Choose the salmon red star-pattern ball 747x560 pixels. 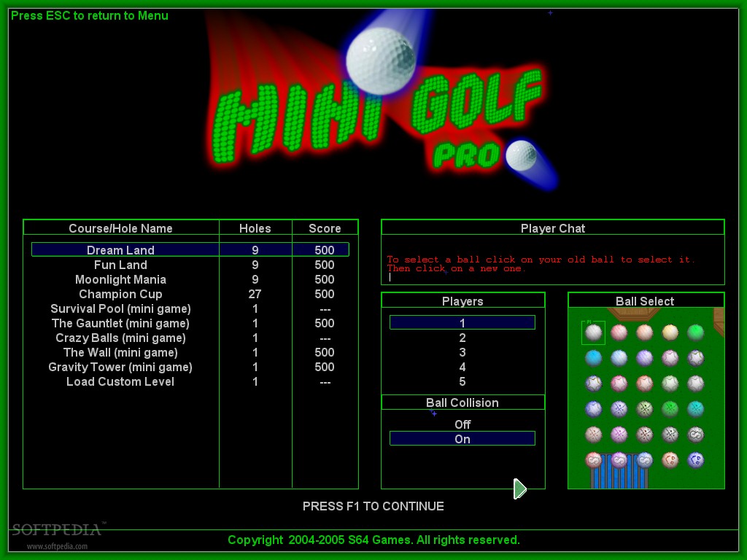pyautogui.click(x=645, y=384)
